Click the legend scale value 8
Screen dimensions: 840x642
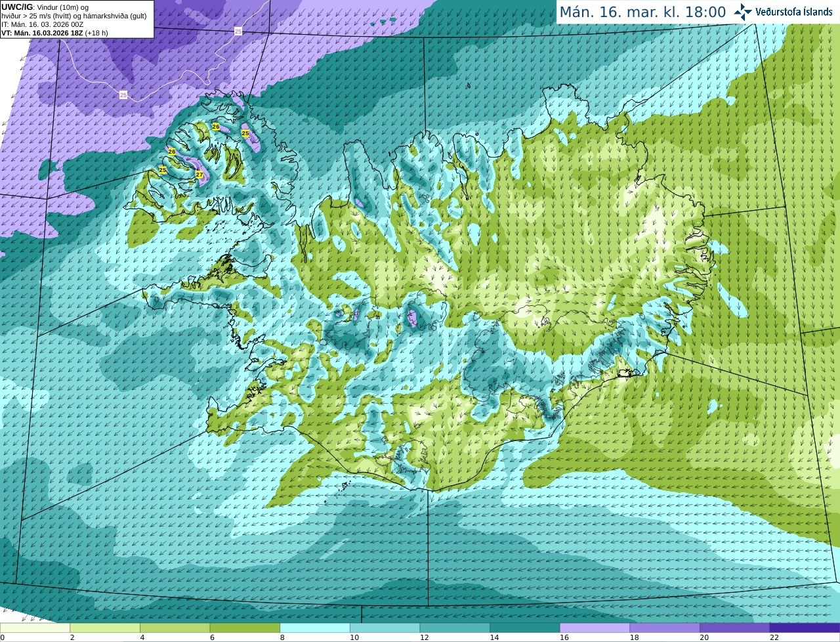pos(282,637)
